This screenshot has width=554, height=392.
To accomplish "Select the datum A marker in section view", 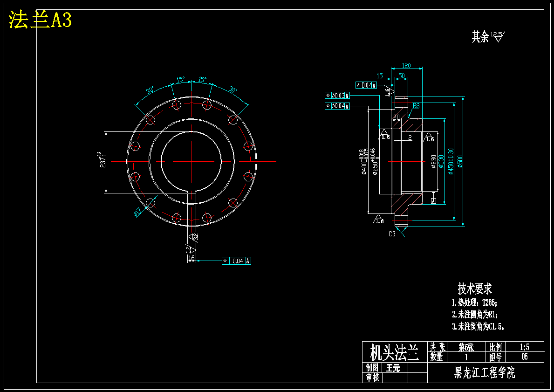I will point(434,201).
